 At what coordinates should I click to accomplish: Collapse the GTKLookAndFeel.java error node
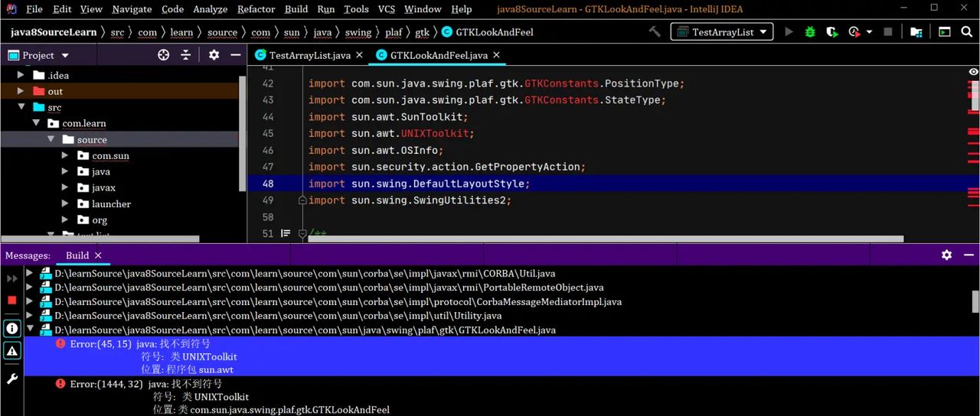click(x=30, y=330)
